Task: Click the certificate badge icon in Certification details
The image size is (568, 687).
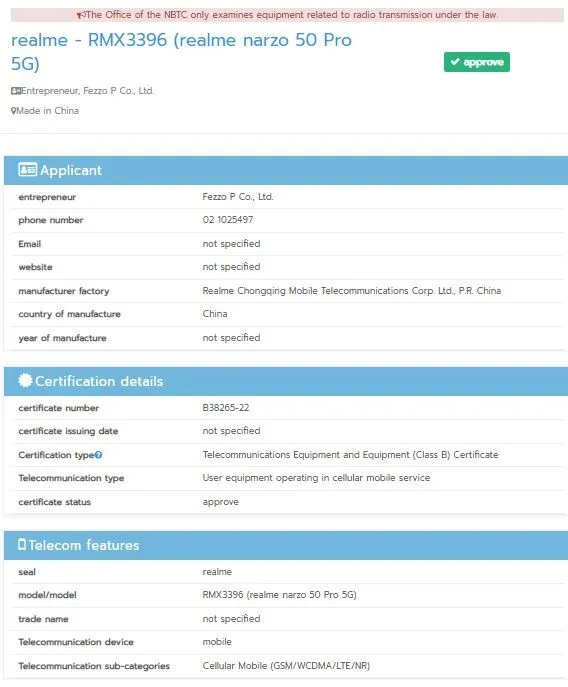Action: point(25,380)
